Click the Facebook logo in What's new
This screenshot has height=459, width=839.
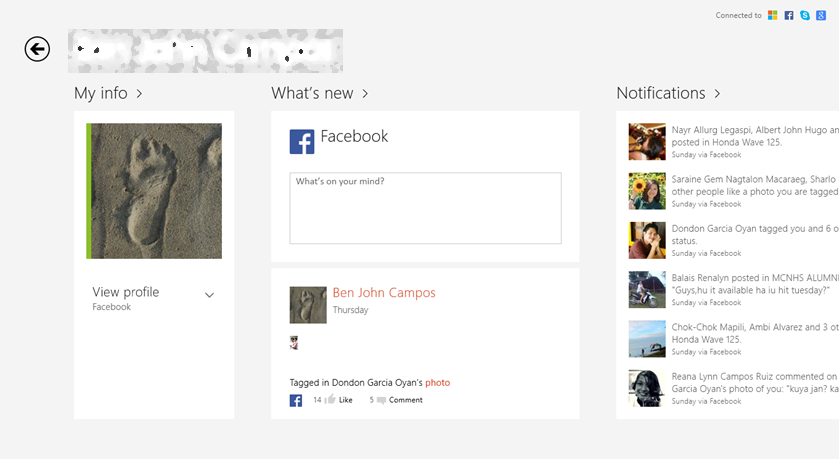[302, 142]
